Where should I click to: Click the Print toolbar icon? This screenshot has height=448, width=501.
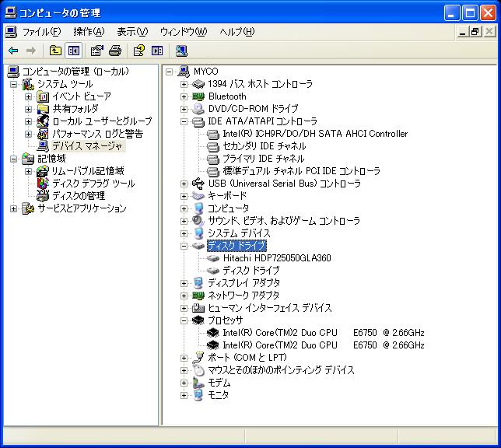[x=115, y=51]
